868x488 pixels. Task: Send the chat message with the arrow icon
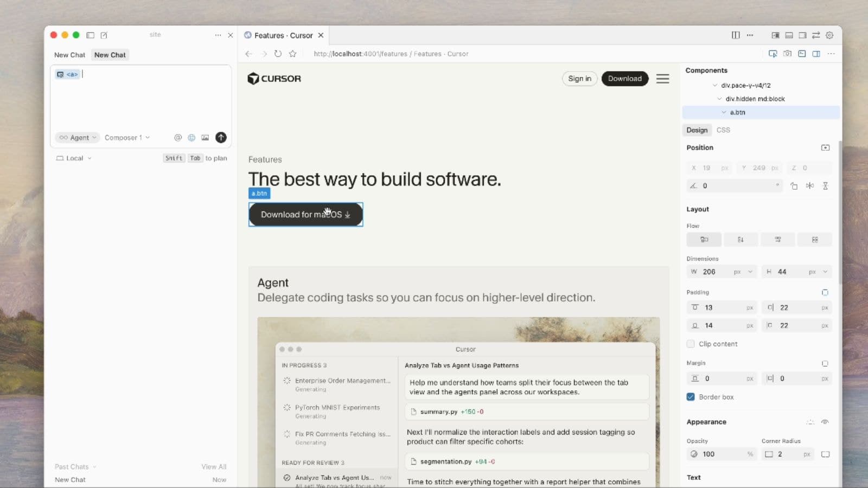(220, 137)
